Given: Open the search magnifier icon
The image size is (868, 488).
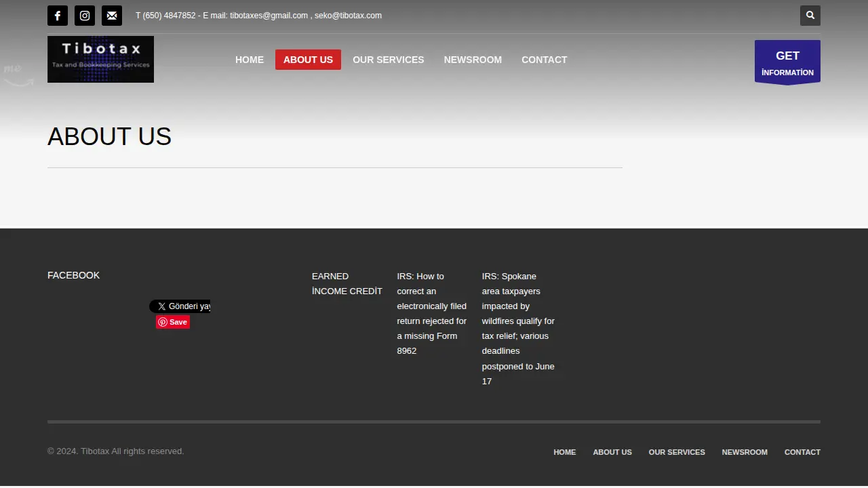Looking at the screenshot, I should tap(810, 16).
